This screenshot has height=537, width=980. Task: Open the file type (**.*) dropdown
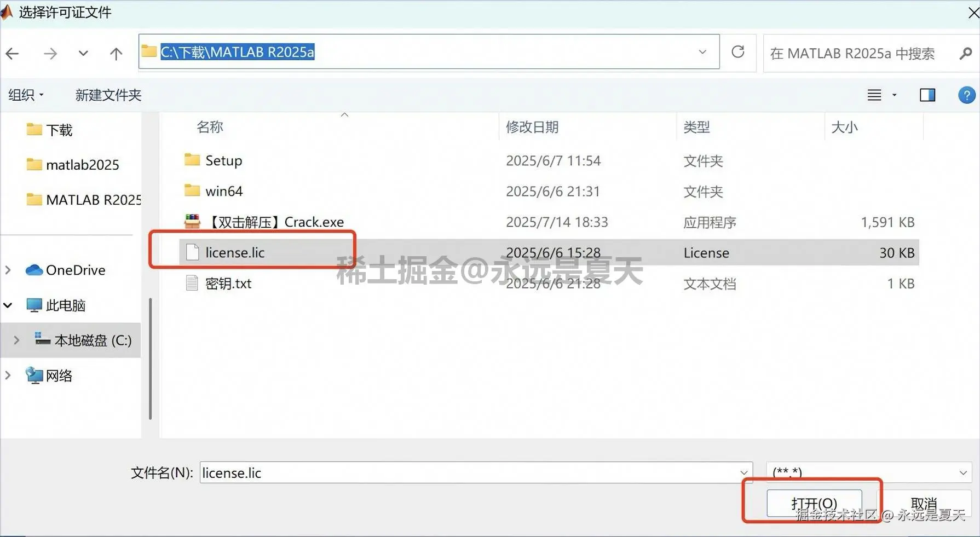click(x=964, y=472)
